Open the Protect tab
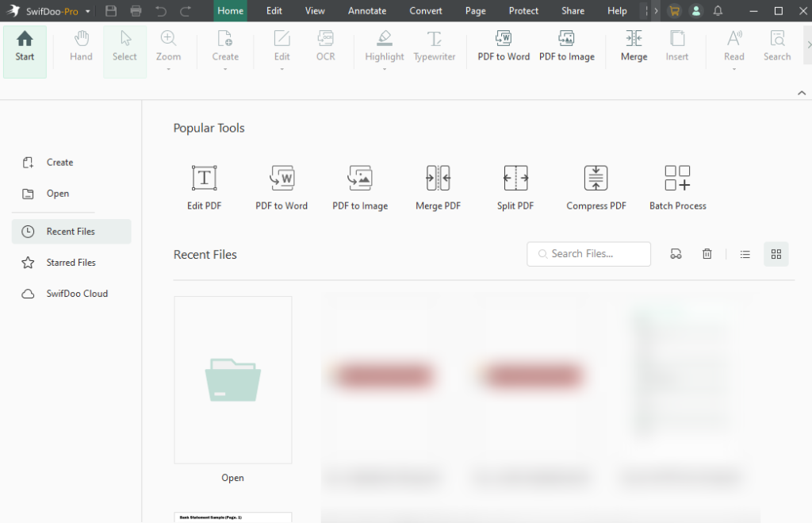Viewport: 812px width, 523px height. 523,10
